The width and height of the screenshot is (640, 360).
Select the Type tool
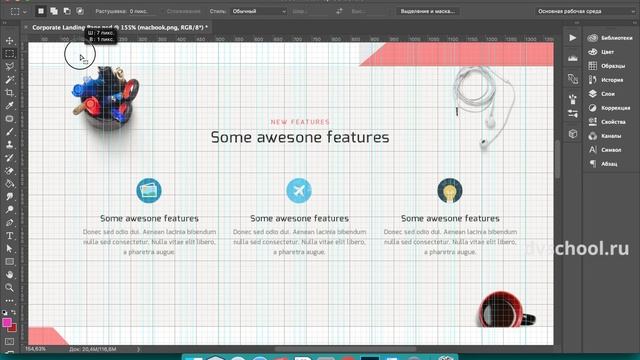tap(9, 236)
